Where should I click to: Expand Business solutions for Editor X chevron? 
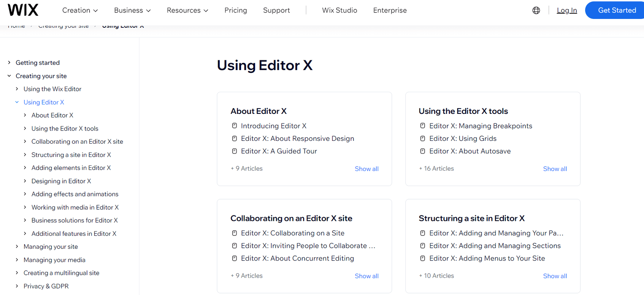click(x=25, y=221)
